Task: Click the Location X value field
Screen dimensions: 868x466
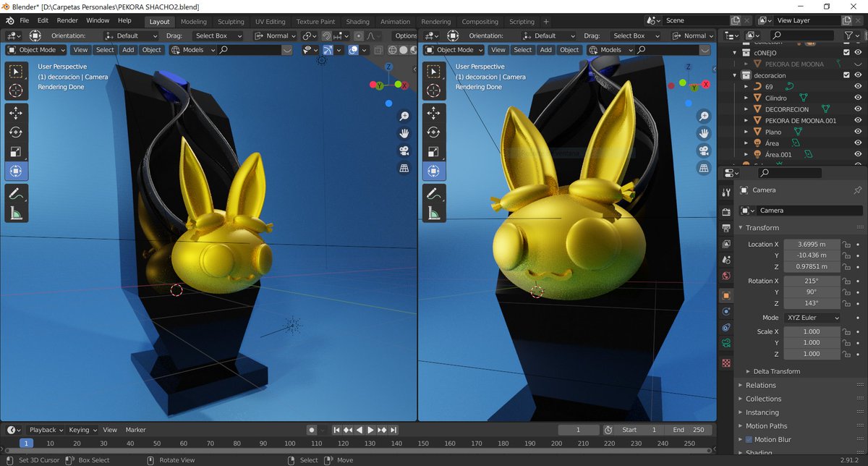Action: click(812, 244)
